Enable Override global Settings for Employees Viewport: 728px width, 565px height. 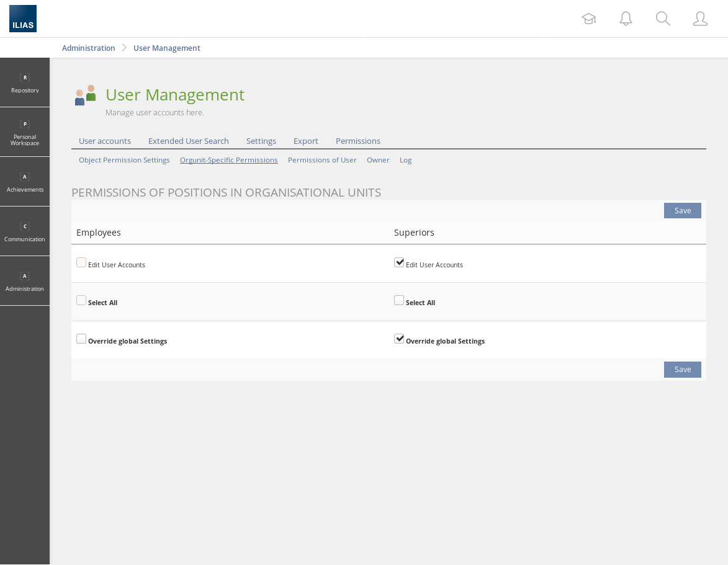pos(81,339)
